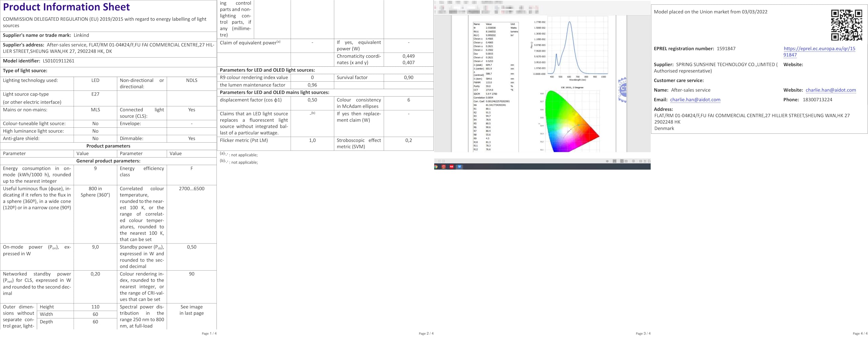Click the play slideshow icon

(x=633, y=161)
